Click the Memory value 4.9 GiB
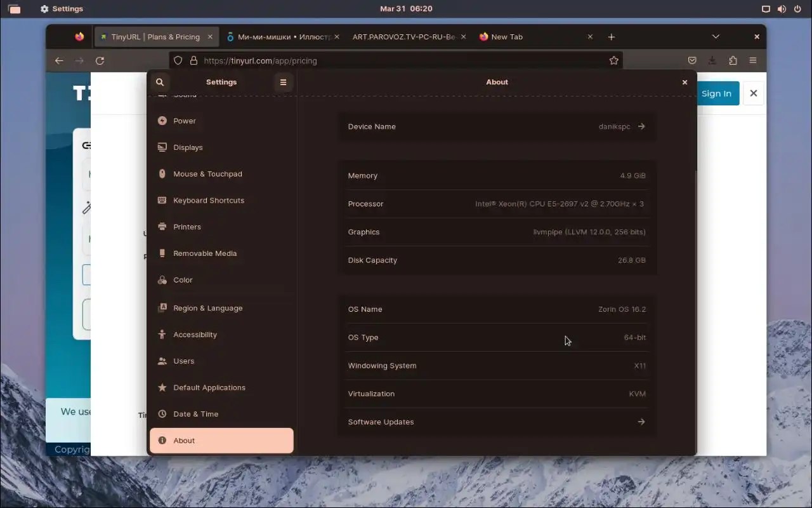Image resolution: width=812 pixels, height=508 pixels. (632, 176)
